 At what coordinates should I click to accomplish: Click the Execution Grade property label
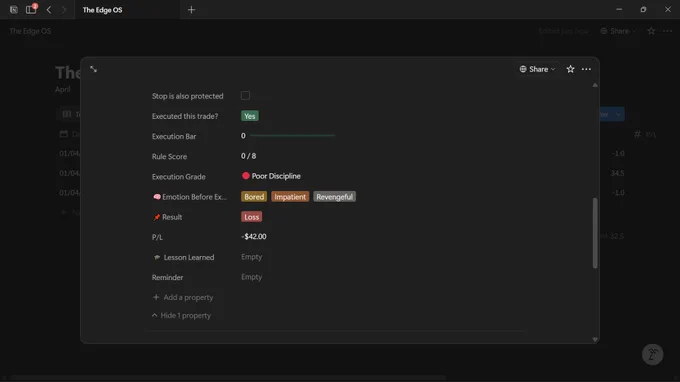tap(179, 177)
